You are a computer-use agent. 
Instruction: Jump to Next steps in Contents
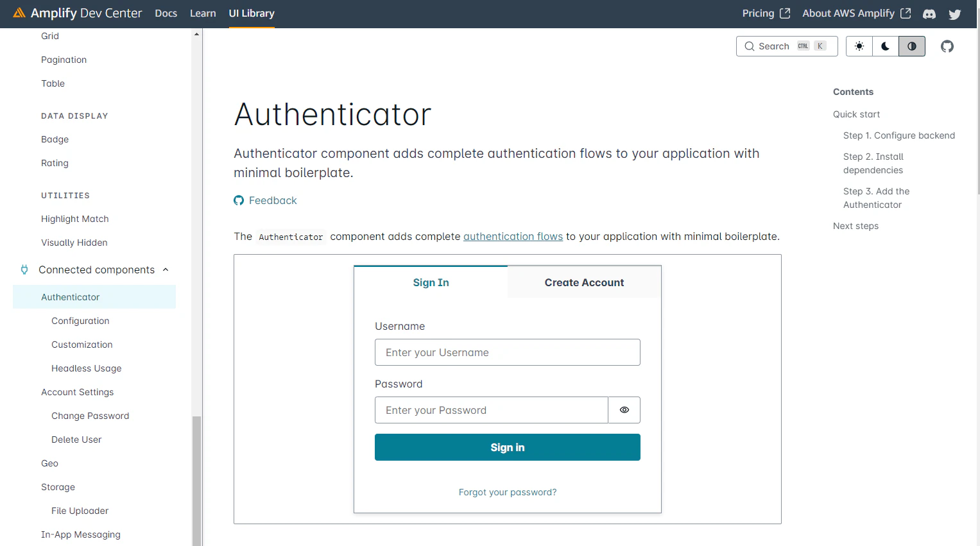pyautogui.click(x=855, y=226)
